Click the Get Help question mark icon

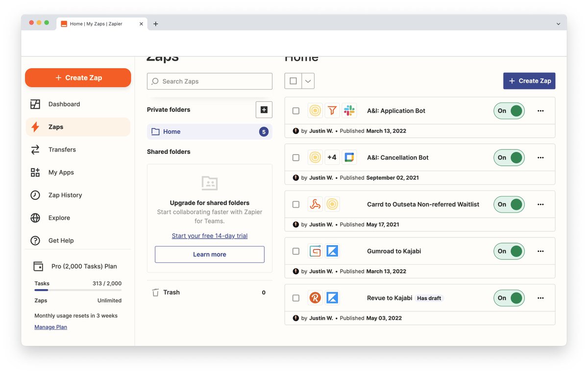(35, 241)
